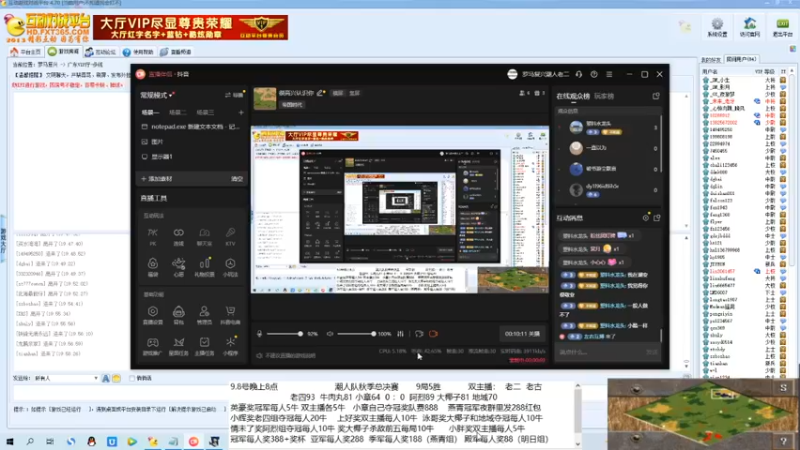
Task: Click the 关播 end stream button
Action: [x=522, y=334]
